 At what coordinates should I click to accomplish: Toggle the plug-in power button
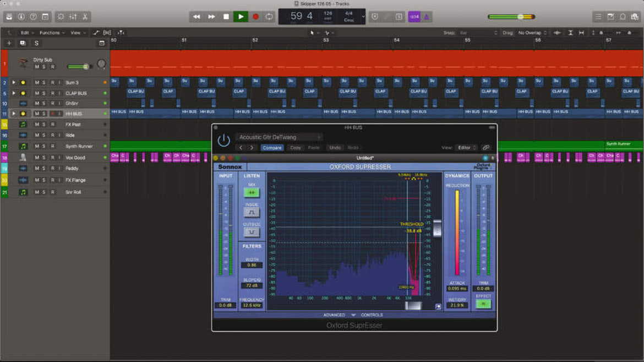[x=224, y=141]
